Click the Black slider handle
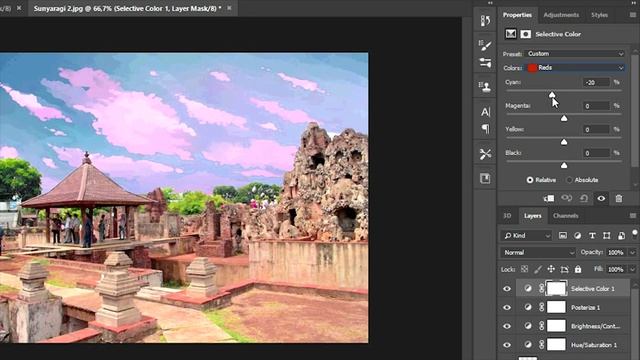The width and height of the screenshot is (640, 360). click(x=564, y=165)
